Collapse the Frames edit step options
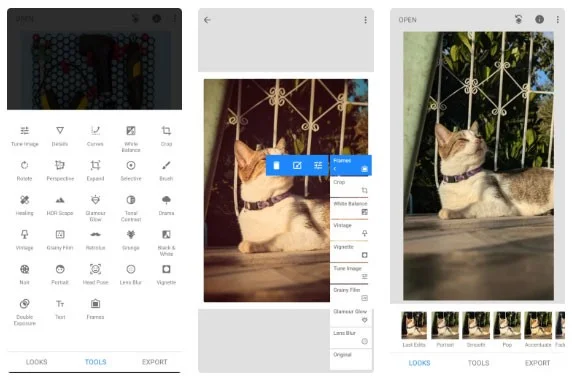Image resolution: width=572 pixels, height=384 pixels. pyautogui.click(x=335, y=169)
